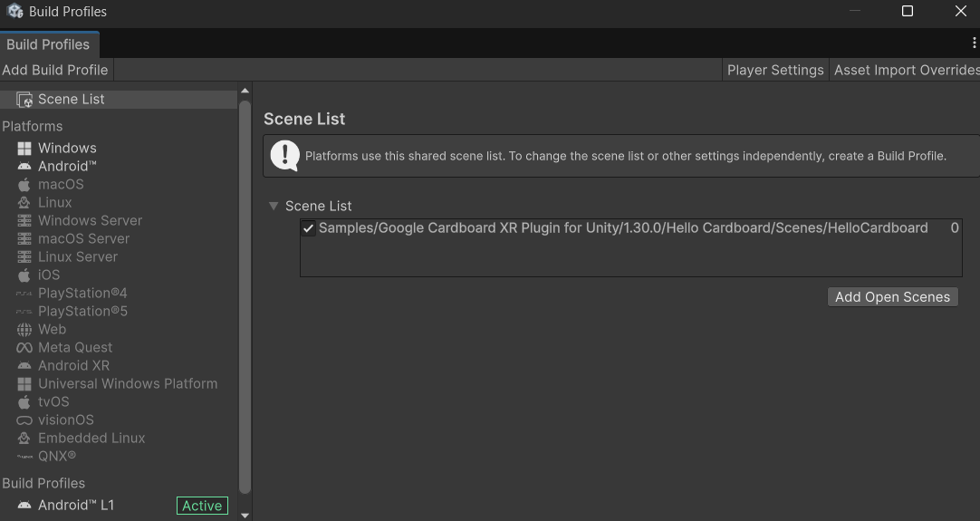Click the sidebar scroll down arrow
Screen dimensions: 980x521
[245, 515]
